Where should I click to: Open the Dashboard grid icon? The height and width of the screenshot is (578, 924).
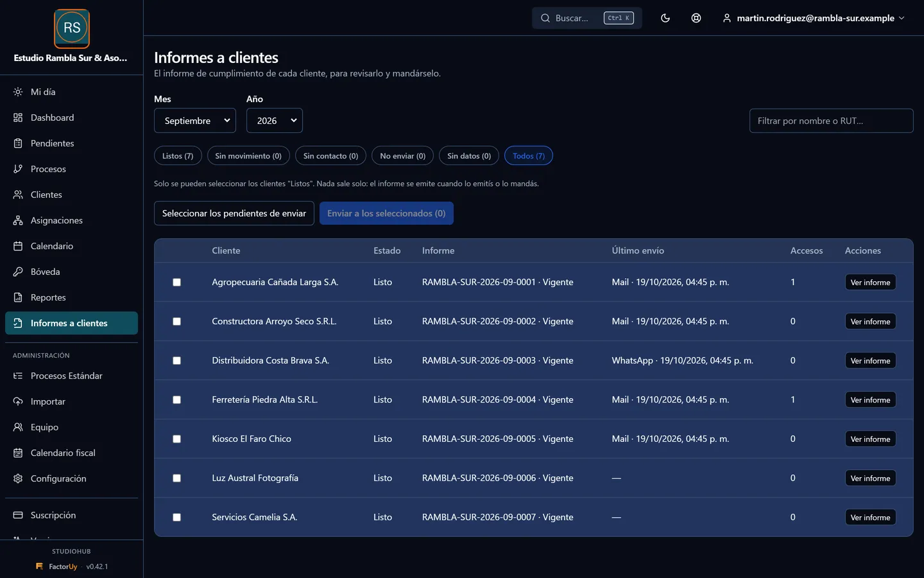click(x=18, y=118)
